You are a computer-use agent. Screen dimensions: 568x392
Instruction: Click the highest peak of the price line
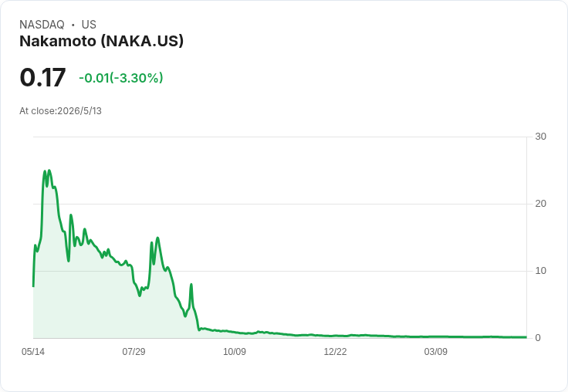[49, 171]
